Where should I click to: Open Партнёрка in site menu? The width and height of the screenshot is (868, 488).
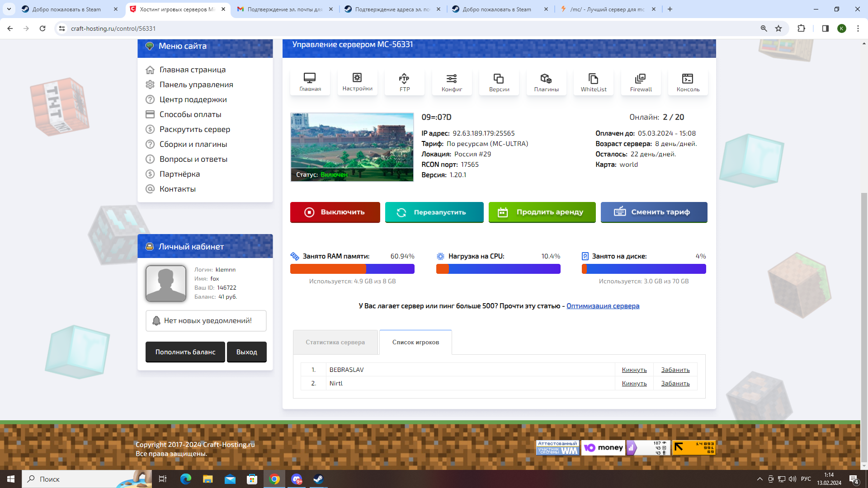pyautogui.click(x=179, y=174)
